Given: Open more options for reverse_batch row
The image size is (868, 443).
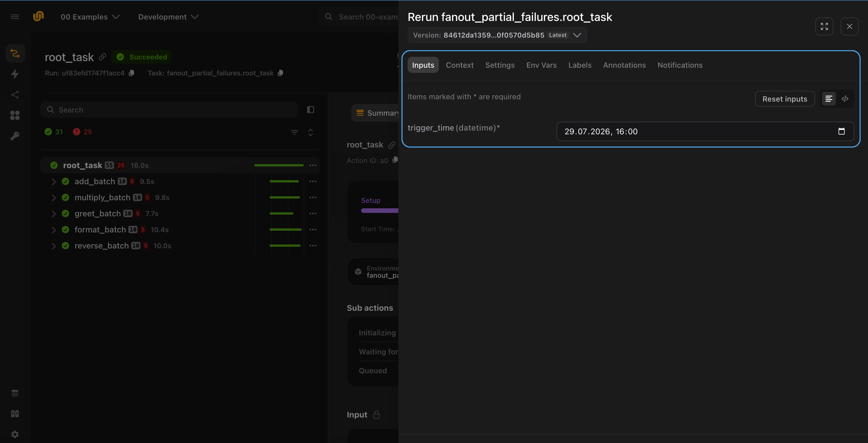Looking at the screenshot, I should (313, 246).
